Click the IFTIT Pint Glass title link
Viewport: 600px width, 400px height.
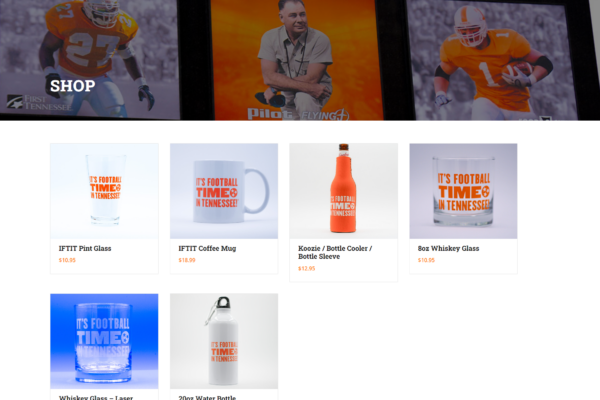tap(85, 248)
